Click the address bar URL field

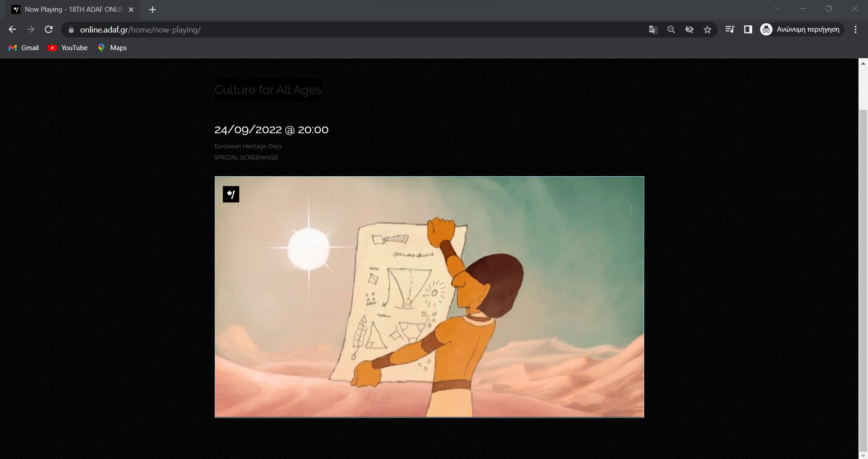click(357, 30)
